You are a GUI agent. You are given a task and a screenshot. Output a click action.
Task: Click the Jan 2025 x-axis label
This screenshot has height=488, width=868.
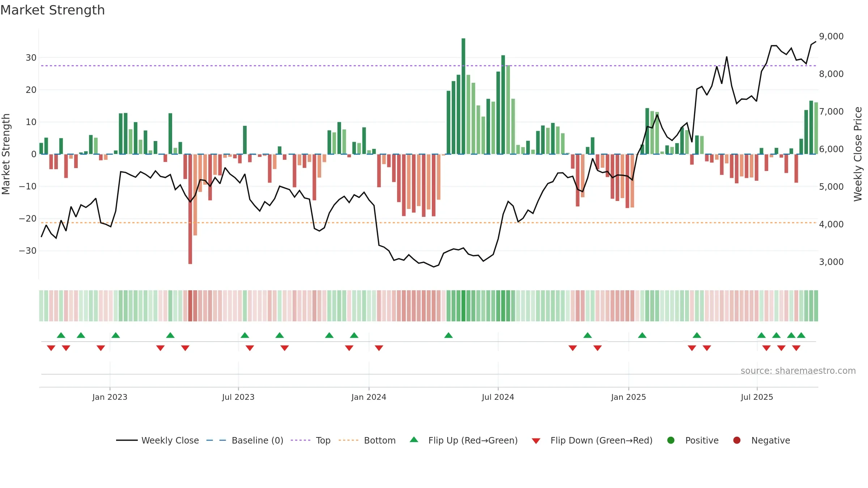click(629, 397)
